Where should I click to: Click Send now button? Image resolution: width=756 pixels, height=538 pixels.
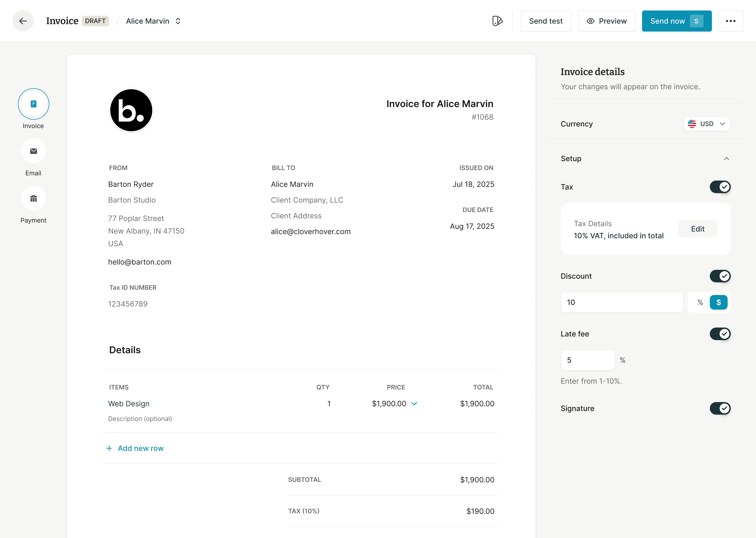(x=677, y=21)
